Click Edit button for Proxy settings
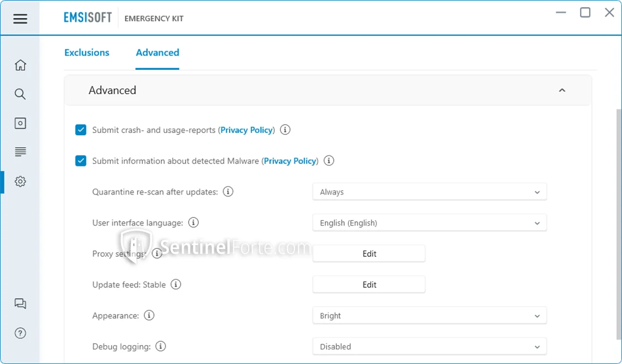This screenshot has width=622, height=364. (369, 254)
